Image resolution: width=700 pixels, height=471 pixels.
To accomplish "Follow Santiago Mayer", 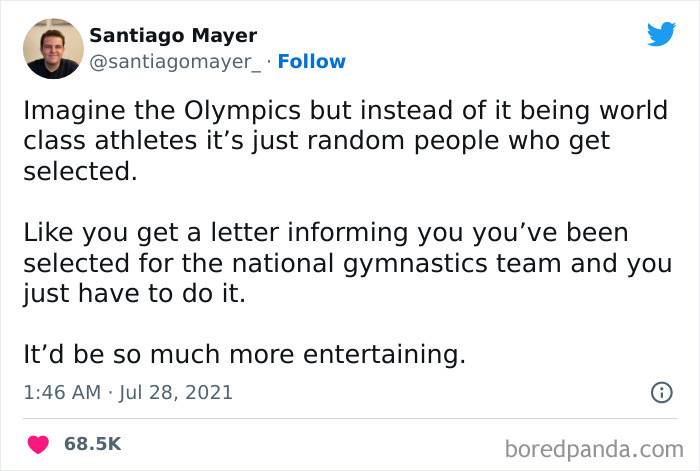I will point(312,62).
